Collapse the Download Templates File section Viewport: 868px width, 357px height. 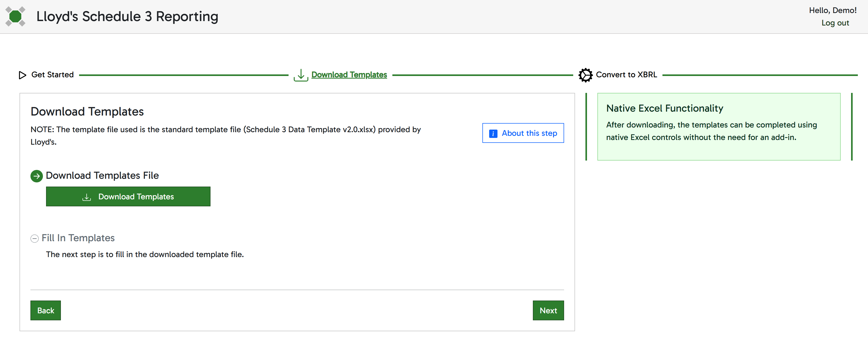point(103,175)
